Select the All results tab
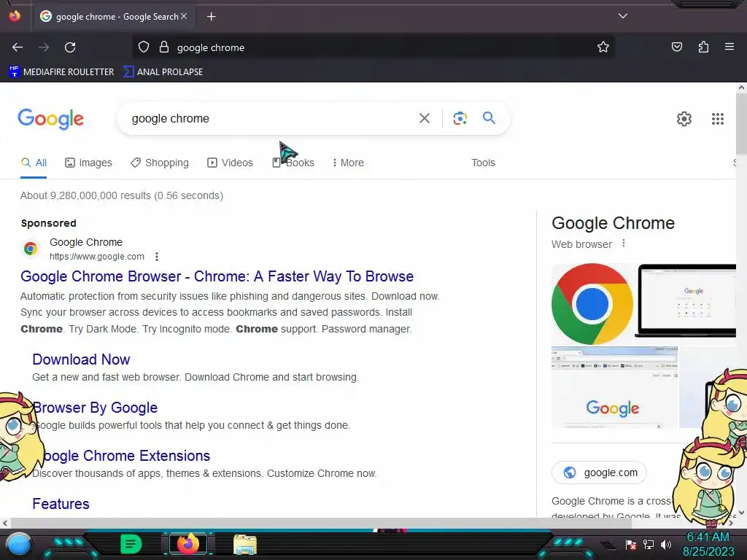This screenshot has width=747, height=560. [34, 163]
